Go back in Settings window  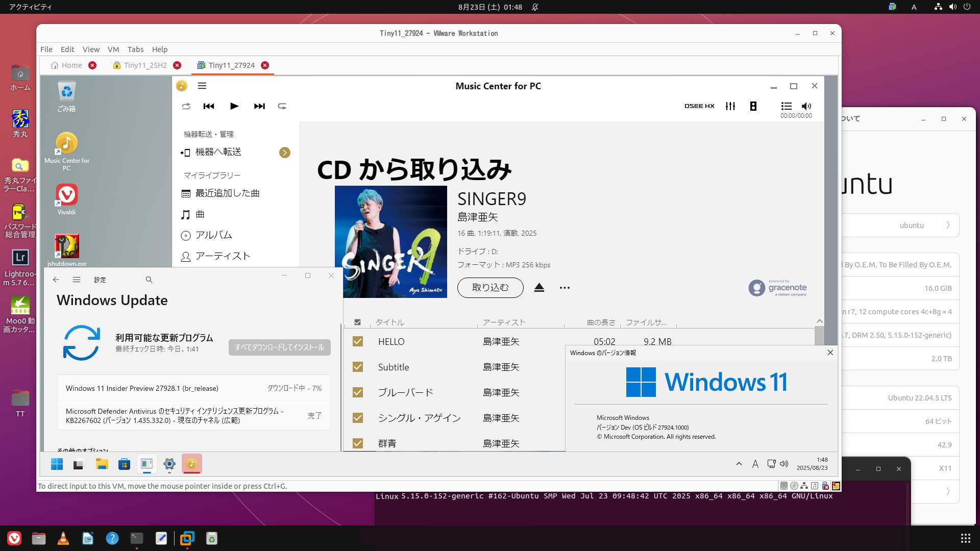click(x=56, y=280)
